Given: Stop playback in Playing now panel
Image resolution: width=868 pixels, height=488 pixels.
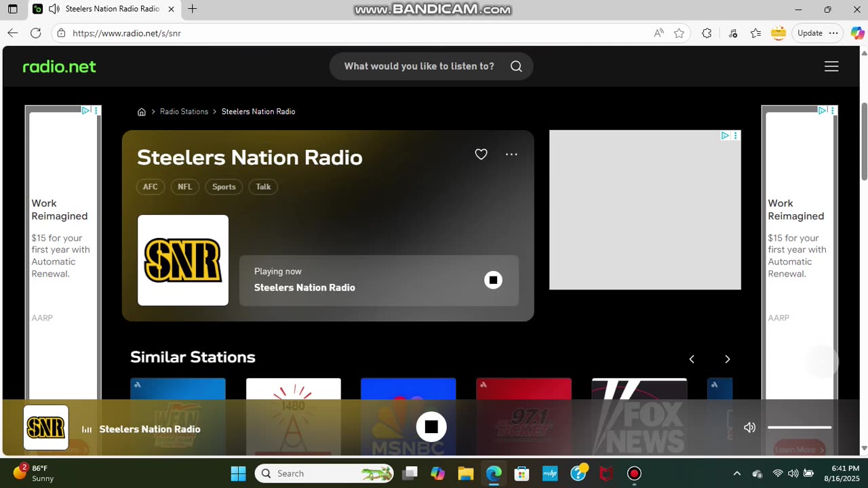Looking at the screenshot, I should tap(493, 280).
